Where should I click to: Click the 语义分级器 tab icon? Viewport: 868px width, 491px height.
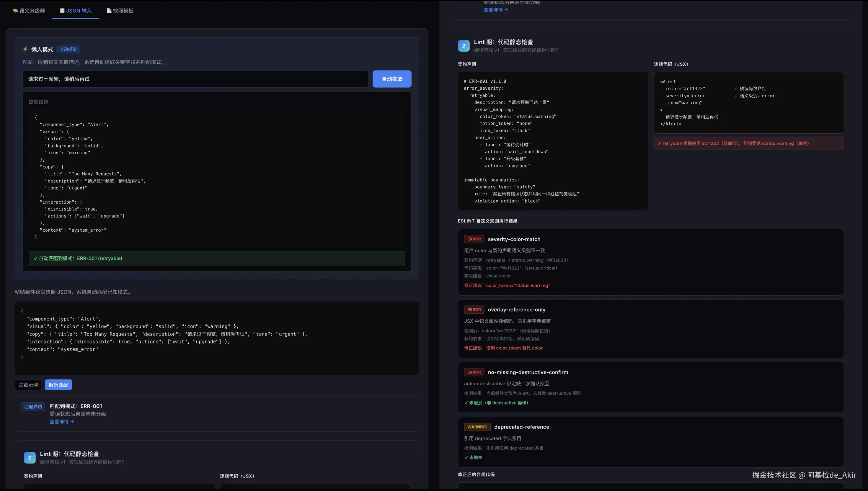[x=16, y=11]
